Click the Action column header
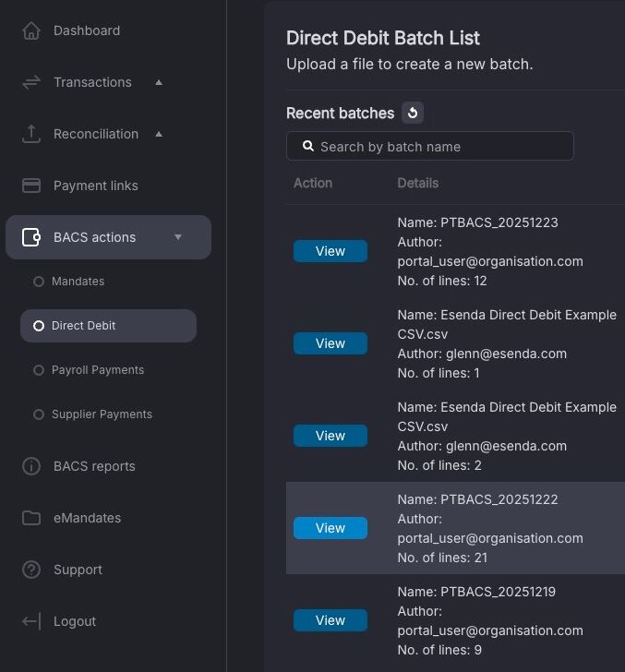 coord(313,183)
